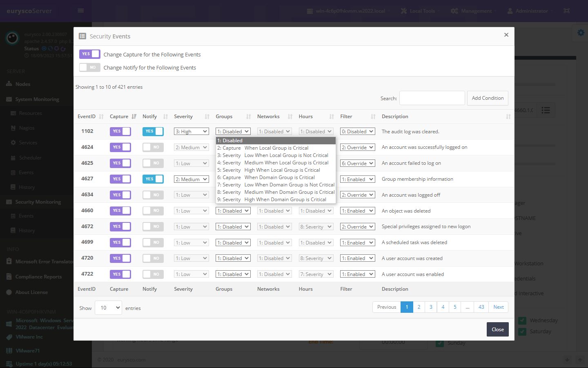Open Management menu
The height and width of the screenshot is (368, 588).
click(x=474, y=11)
